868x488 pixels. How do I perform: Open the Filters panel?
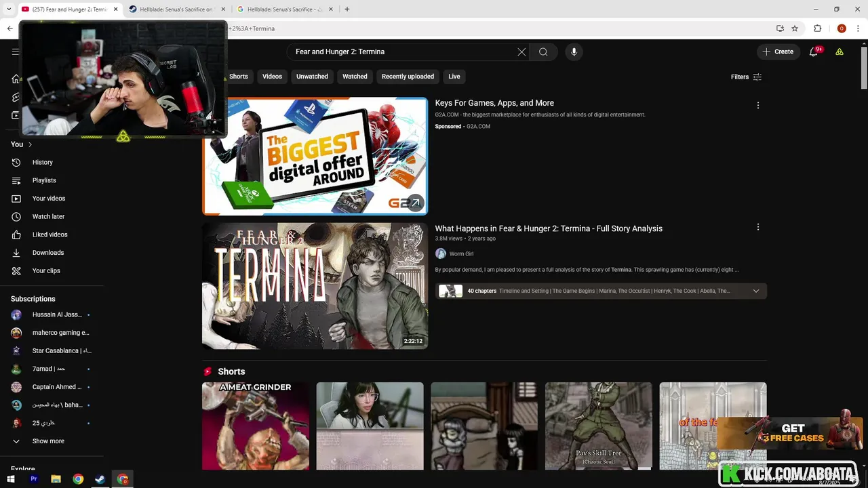pyautogui.click(x=746, y=77)
